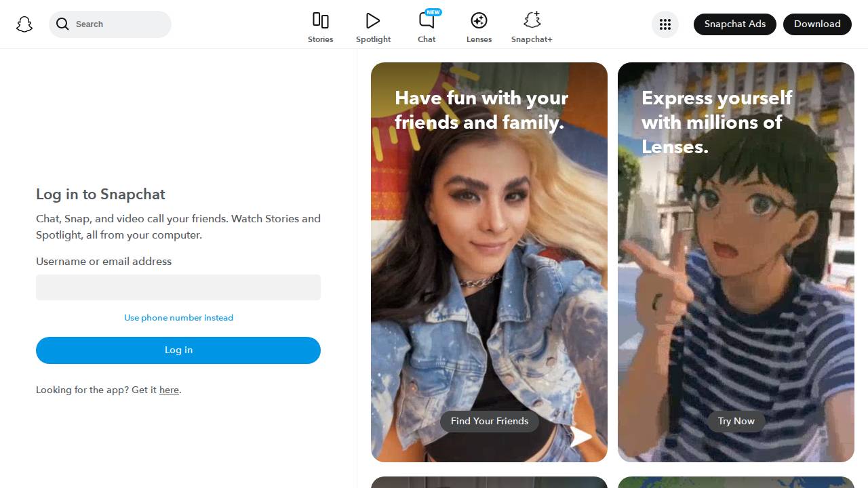Image resolution: width=868 pixels, height=488 pixels.
Task: Click the Username or email address field
Action: click(178, 287)
